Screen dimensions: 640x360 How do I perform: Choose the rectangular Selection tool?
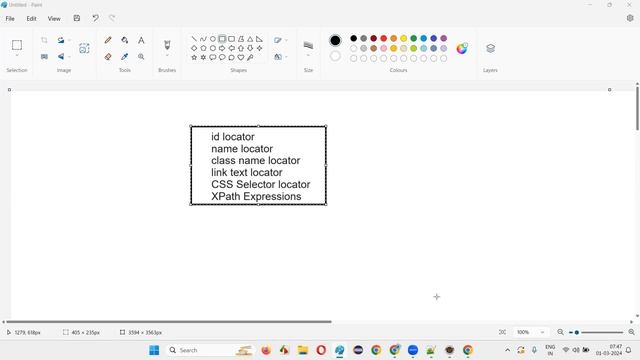click(17, 44)
